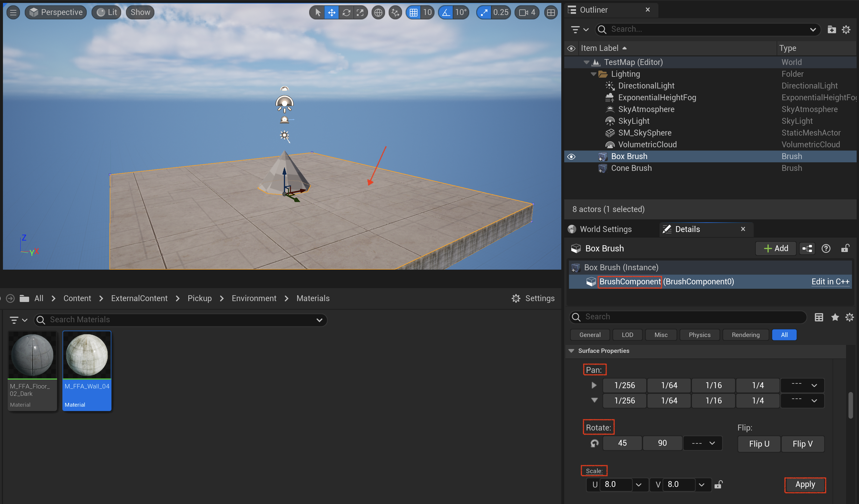Toggle grid snapping icon
Image resolution: width=859 pixels, height=504 pixels.
(414, 13)
